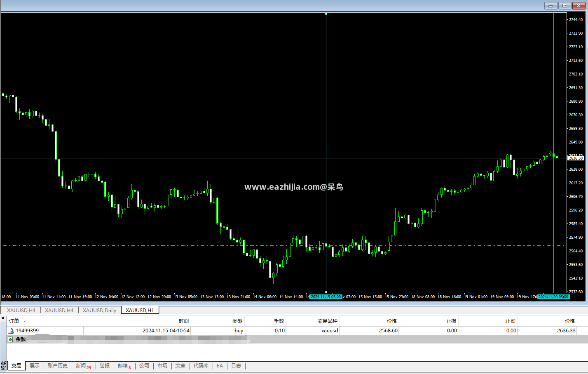Click the 18 Nov 08:00 time axis label
This screenshot has height=374, width=588.
coord(423,297)
